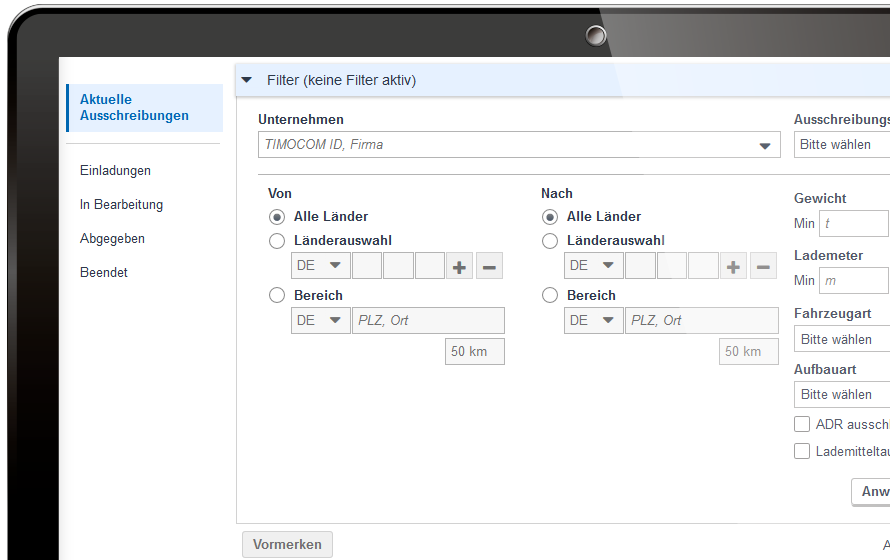Go to In Bearbeitung section
The width and height of the screenshot is (890, 560).
pos(121,205)
